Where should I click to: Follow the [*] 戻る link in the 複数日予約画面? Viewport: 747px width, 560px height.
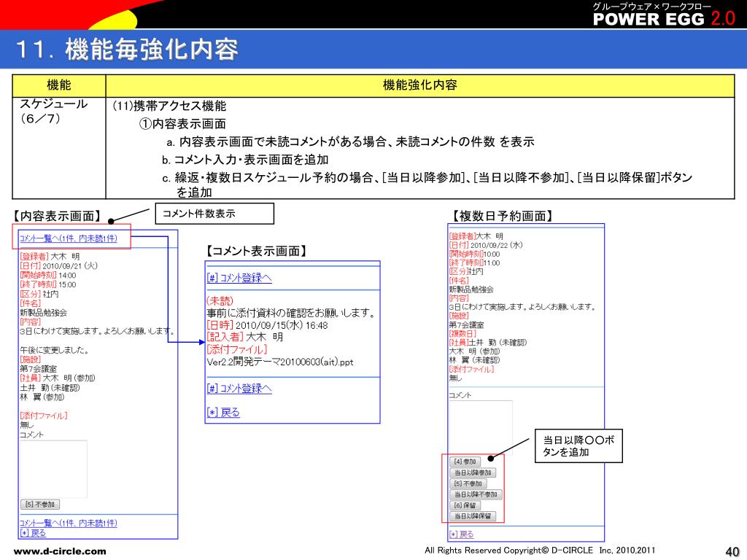461,534
